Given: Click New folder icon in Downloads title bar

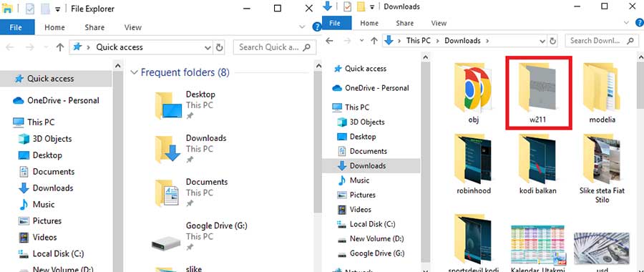Looking at the screenshot, I should click(361, 6).
